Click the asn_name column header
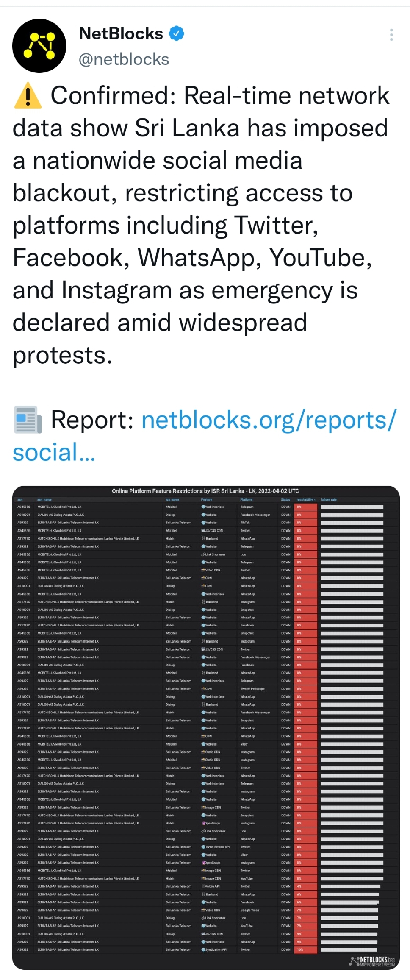This screenshot has height=980, width=410. tap(44, 500)
